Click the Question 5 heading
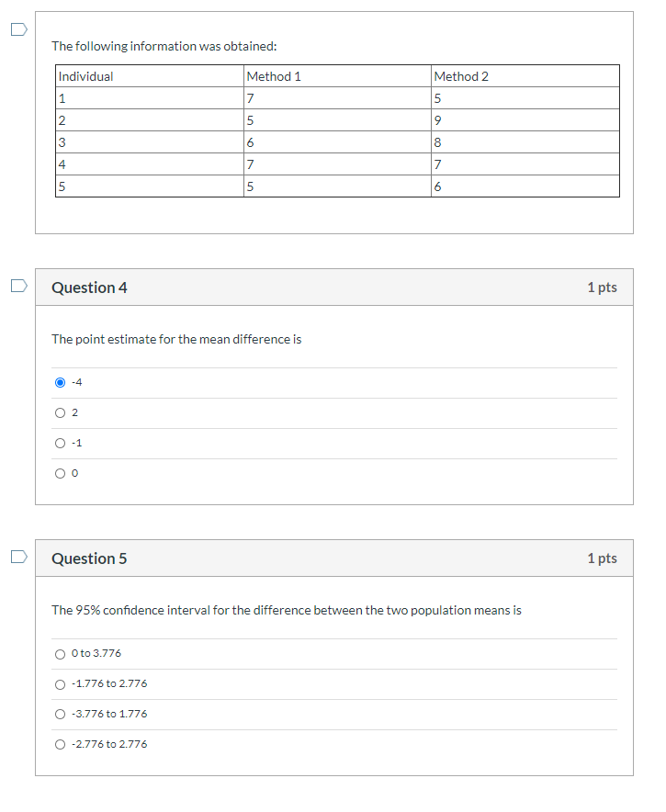This screenshot has height=812, width=666. [88, 558]
